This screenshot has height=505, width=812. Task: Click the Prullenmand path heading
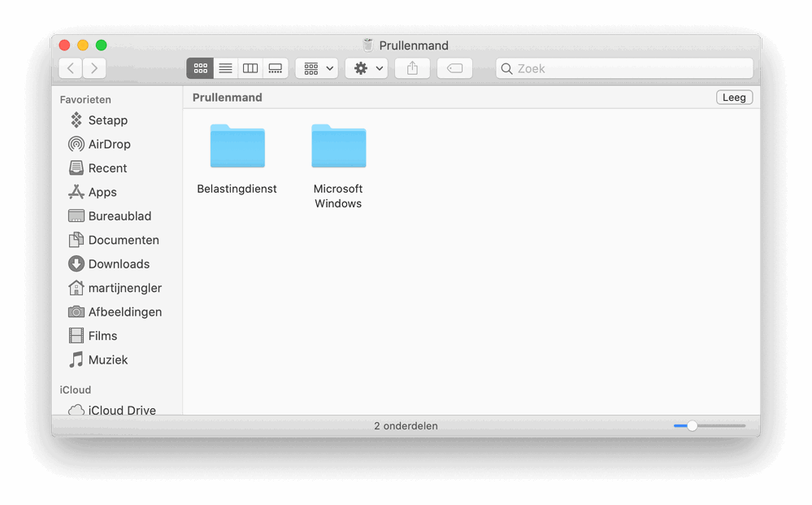tap(228, 98)
